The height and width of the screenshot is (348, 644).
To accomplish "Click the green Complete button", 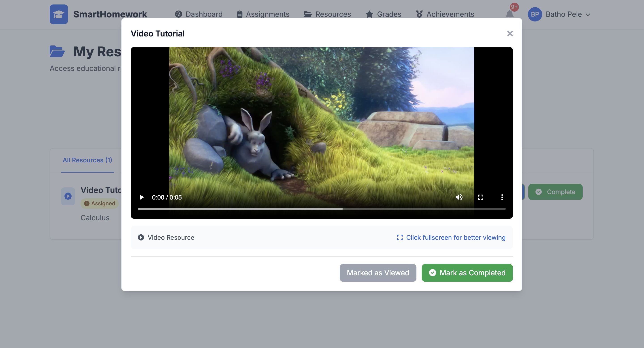I will 555,192.
